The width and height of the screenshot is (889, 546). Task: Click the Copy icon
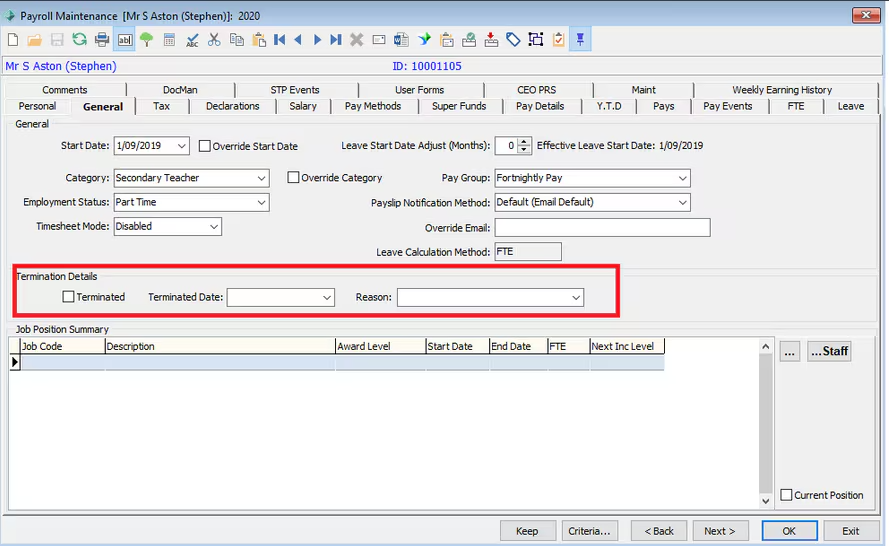236,40
